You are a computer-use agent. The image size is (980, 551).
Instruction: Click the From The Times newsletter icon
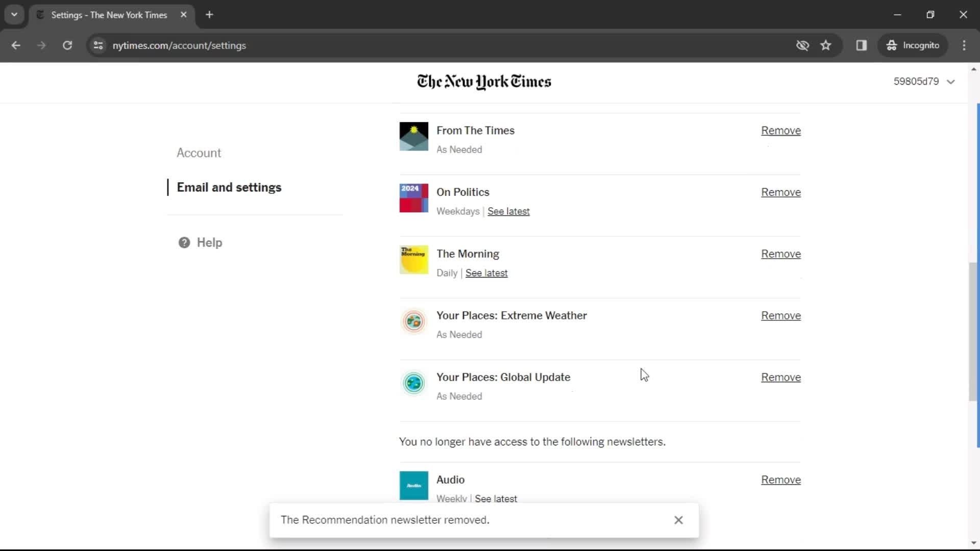413,137
